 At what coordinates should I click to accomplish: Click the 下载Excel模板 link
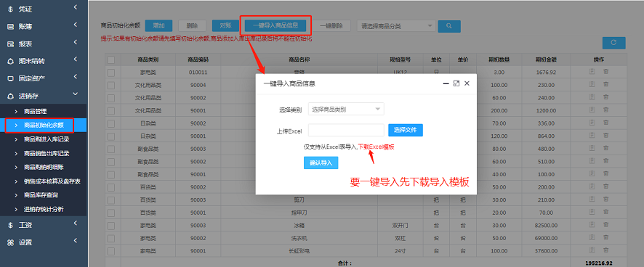click(x=377, y=147)
